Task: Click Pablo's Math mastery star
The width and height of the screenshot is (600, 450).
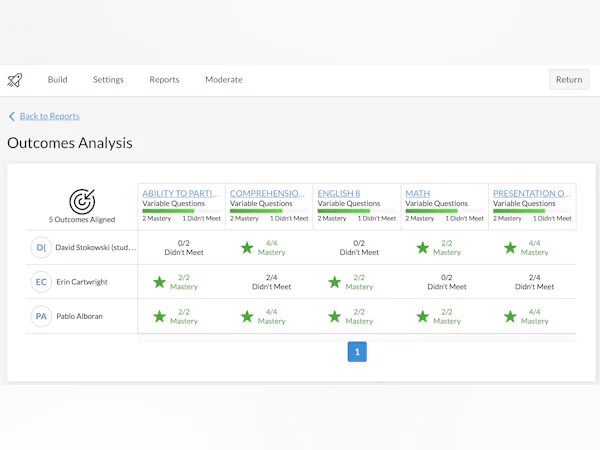Action: point(422,316)
